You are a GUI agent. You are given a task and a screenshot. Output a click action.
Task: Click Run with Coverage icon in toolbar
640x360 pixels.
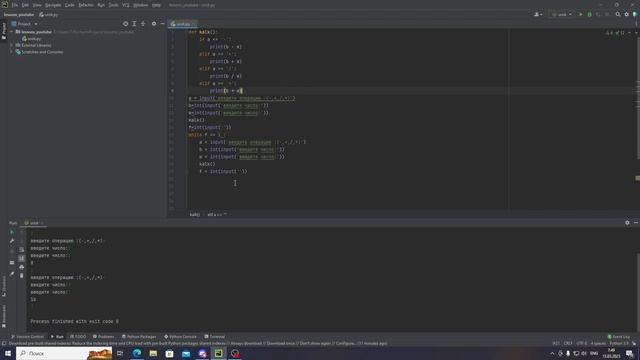pyautogui.click(x=598, y=15)
